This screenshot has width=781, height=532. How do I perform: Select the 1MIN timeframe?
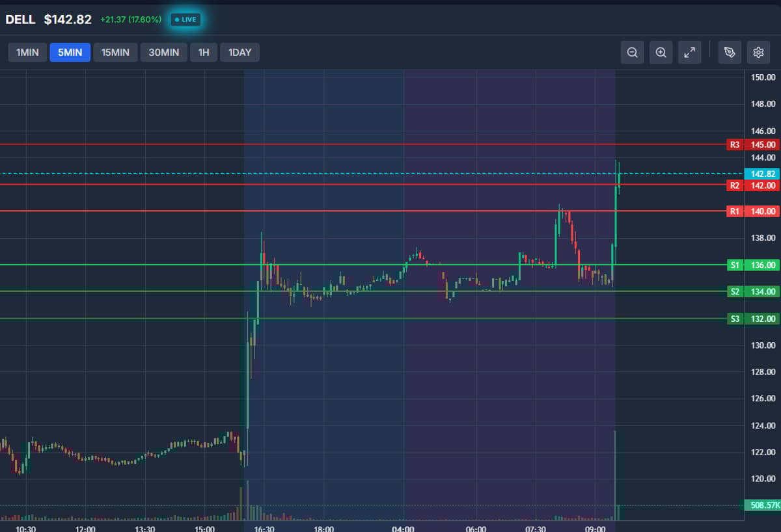(27, 53)
